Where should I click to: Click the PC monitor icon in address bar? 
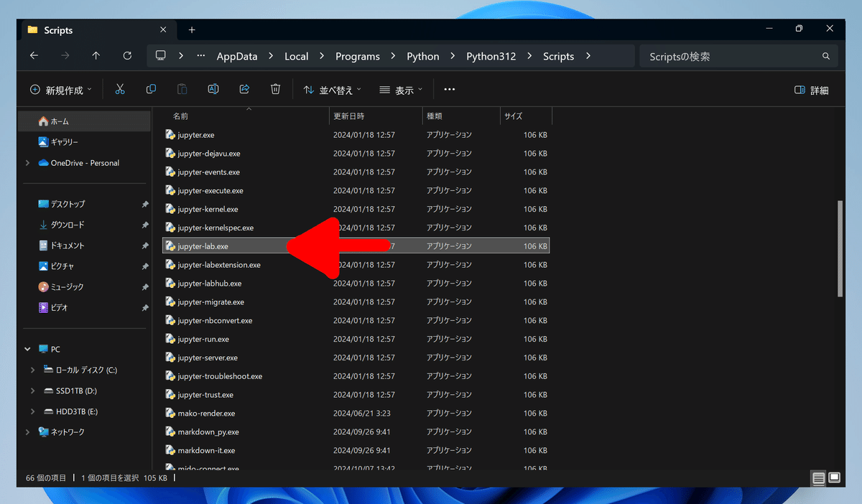(160, 56)
